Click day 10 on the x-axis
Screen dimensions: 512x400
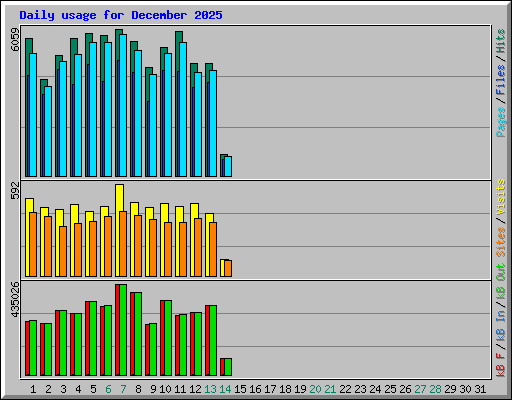pos(165,389)
